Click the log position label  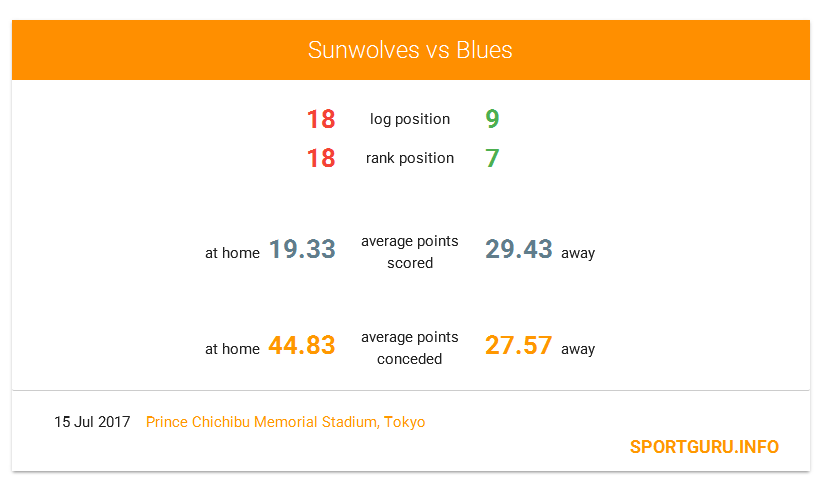tap(410, 119)
